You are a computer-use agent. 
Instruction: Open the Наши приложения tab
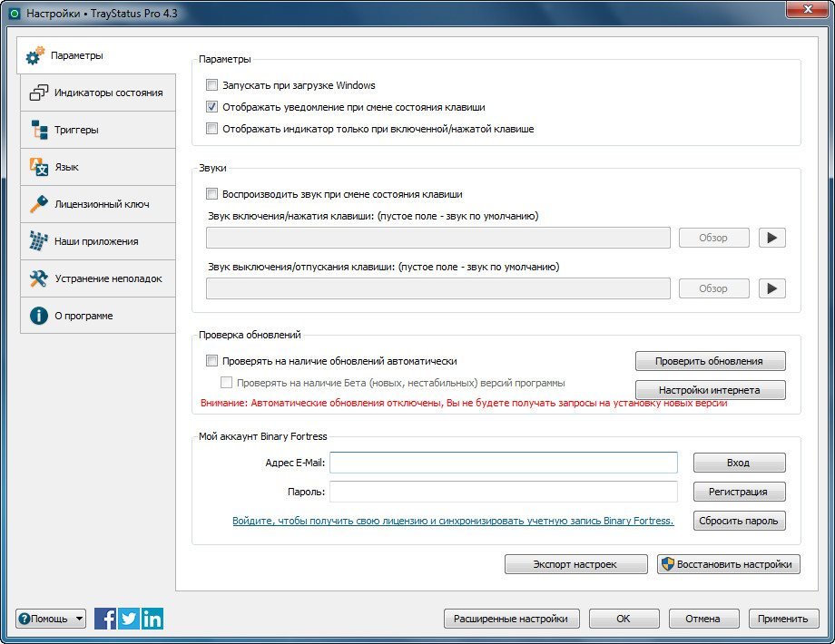tap(98, 241)
